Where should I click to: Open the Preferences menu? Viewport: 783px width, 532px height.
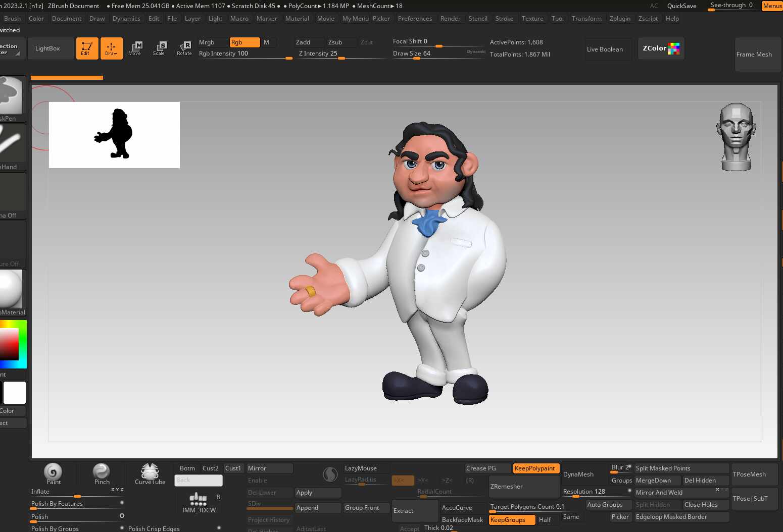[415, 19]
